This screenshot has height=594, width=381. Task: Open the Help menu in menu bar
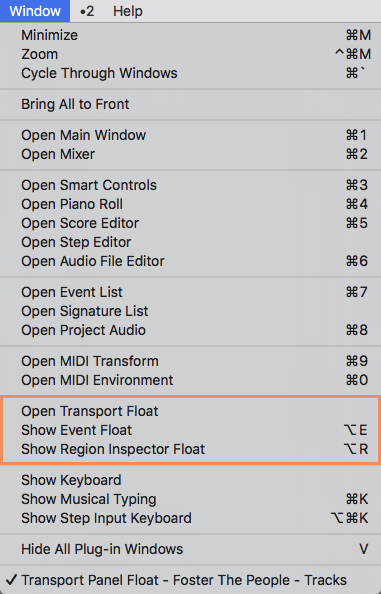[x=128, y=11]
